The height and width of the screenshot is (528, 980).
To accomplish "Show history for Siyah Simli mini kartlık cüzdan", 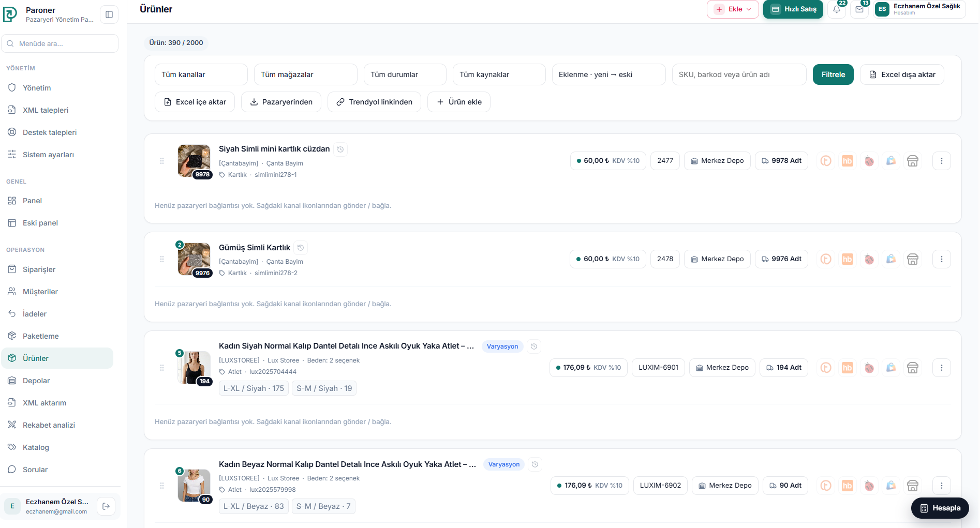I will point(340,149).
